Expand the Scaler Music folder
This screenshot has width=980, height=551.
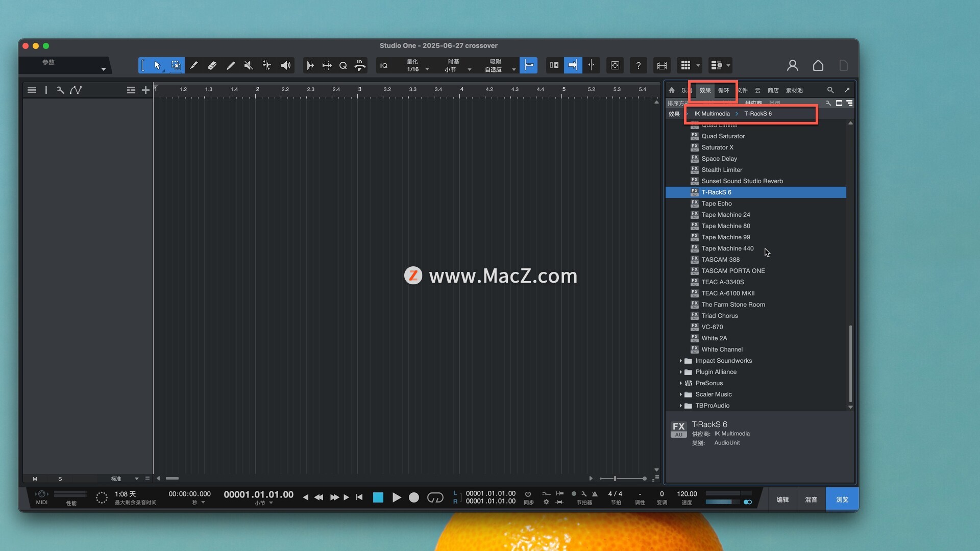[x=681, y=394]
